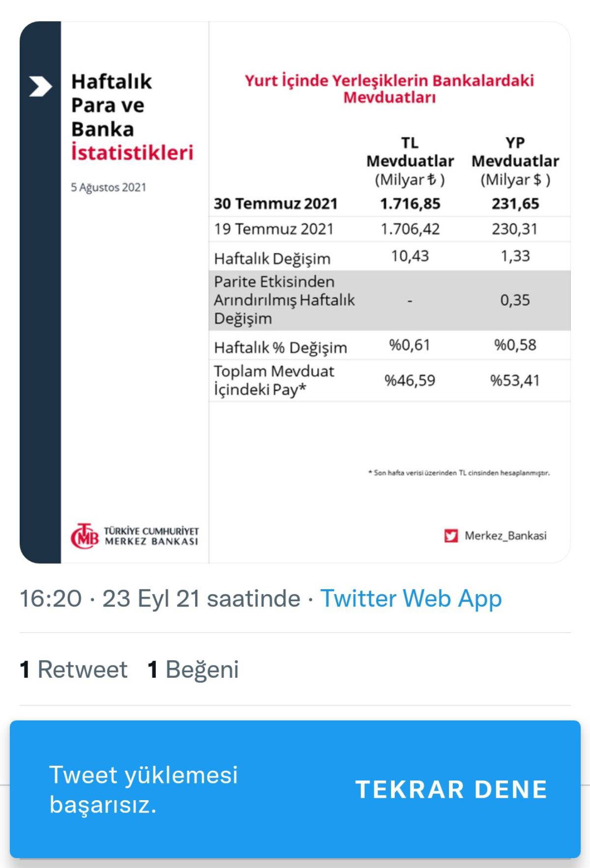Click the YP Mevduatlar column header
Image resolution: width=590 pixels, height=868 pixels.
(x=515, y=152)
